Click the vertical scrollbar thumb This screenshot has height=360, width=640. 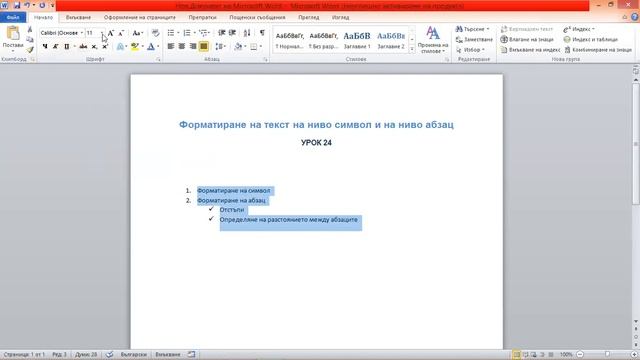click(x=636, y=144)
